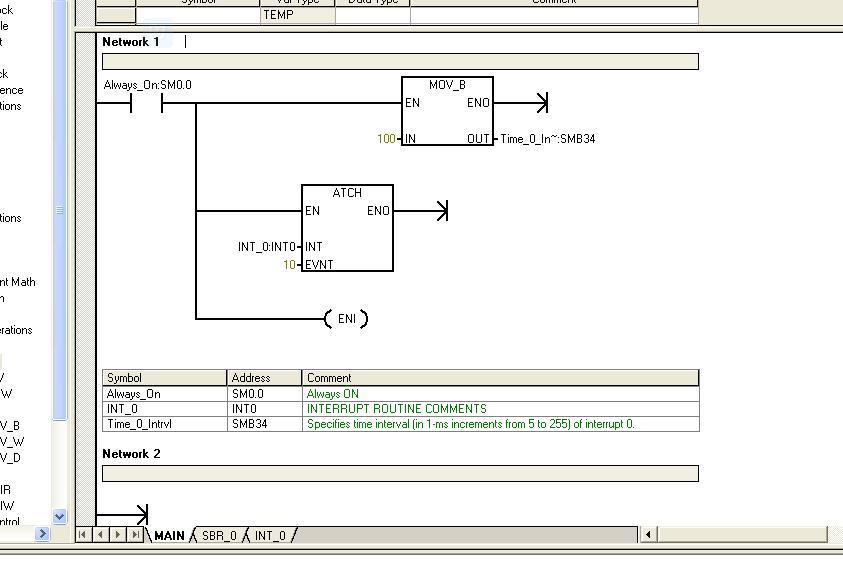The height and width of the screenshot is (565, 843).
Task: Click the Comment column header in symbol table
Action: (x=501, y=378)
